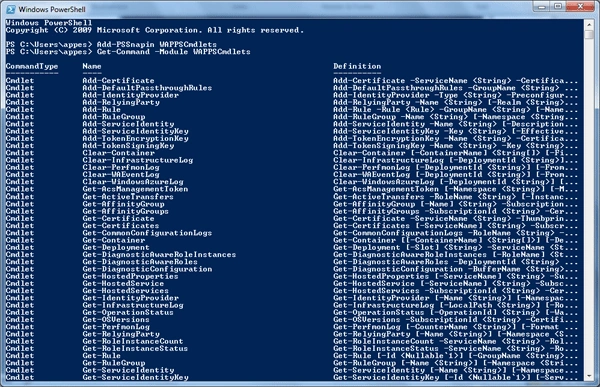Close the Windows PowerShell window
The height and width of the screenshot is (387, 600).
[580, 7]
